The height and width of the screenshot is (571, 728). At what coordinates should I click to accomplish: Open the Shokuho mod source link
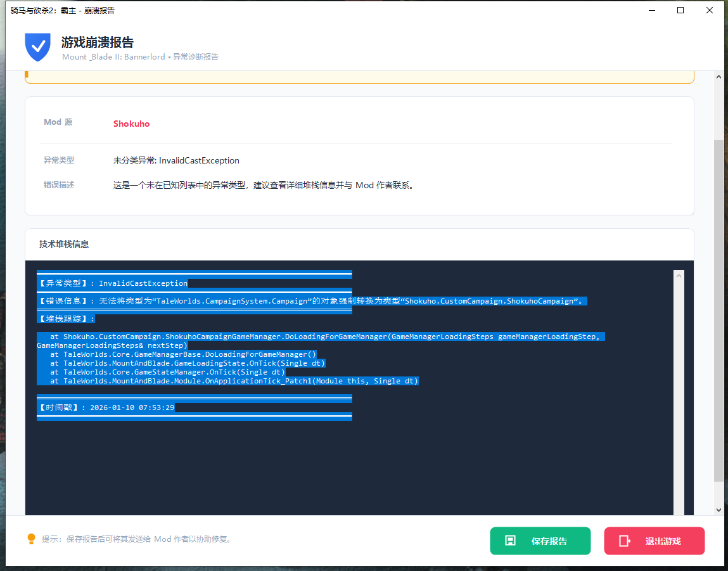point(131,124)
